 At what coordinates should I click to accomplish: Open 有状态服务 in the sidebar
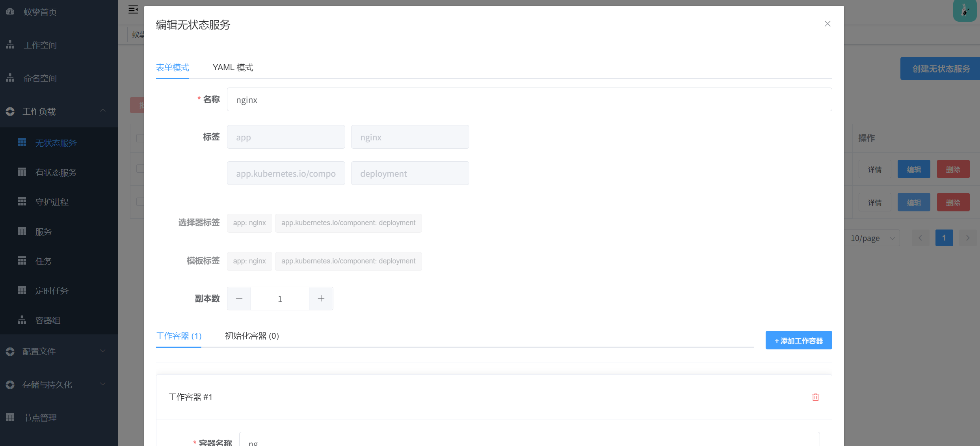click(56, 172)
